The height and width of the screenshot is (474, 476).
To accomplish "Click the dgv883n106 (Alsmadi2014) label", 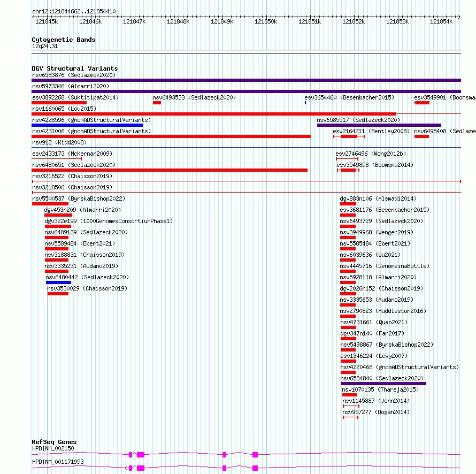I will (378, 198).
